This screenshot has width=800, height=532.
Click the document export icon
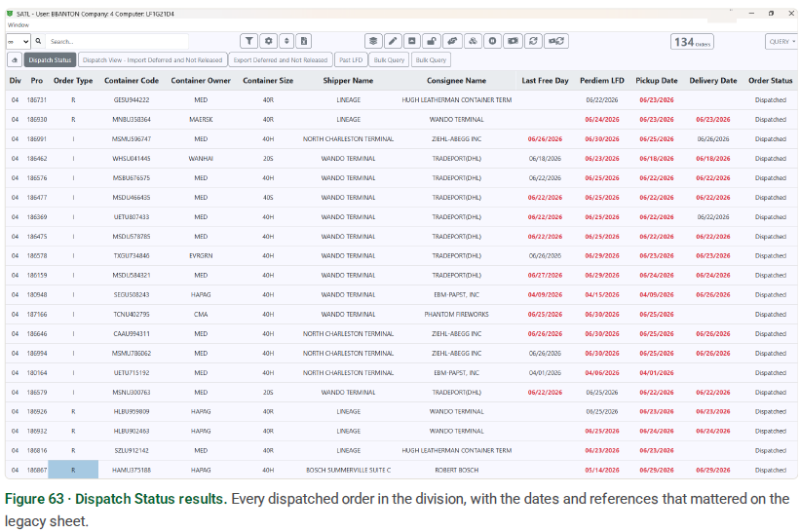pyautogui.click(x=304, y=41)
